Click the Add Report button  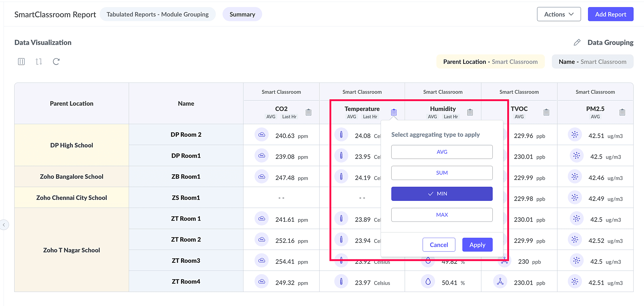click(x=611, y=14)
